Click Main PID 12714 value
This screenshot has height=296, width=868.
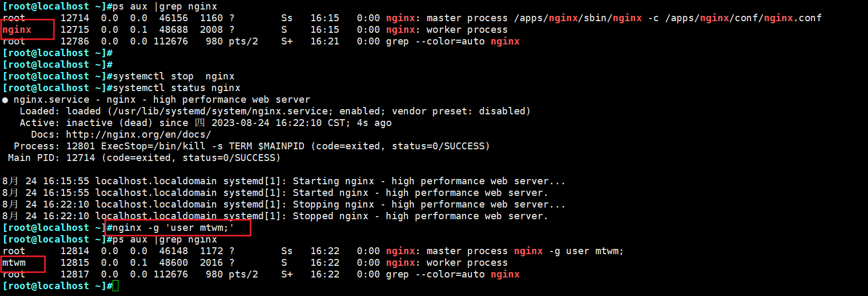tap(80, 158)
